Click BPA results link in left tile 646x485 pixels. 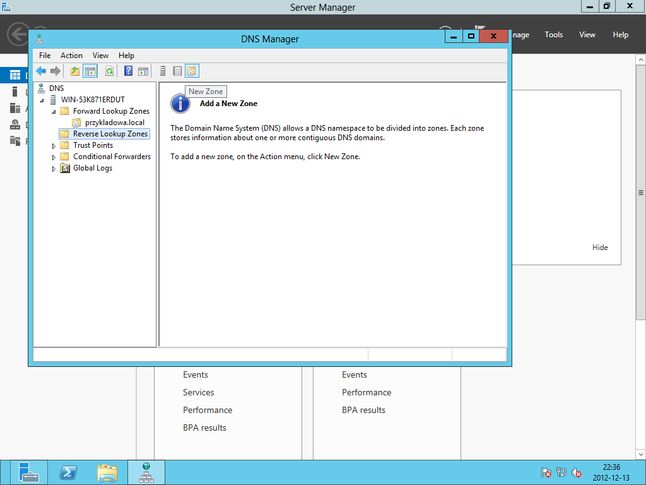pyautogui.click(x=204, y=428)
